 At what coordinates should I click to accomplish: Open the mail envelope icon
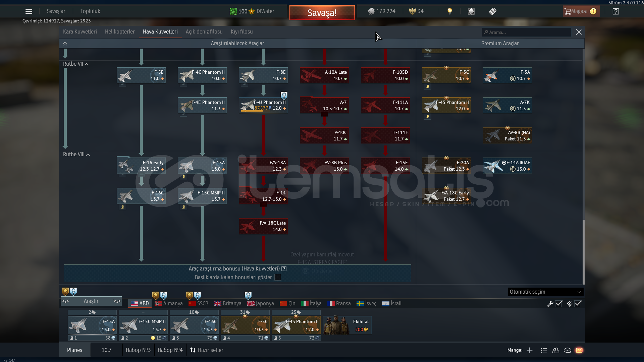tap(579, 350)
